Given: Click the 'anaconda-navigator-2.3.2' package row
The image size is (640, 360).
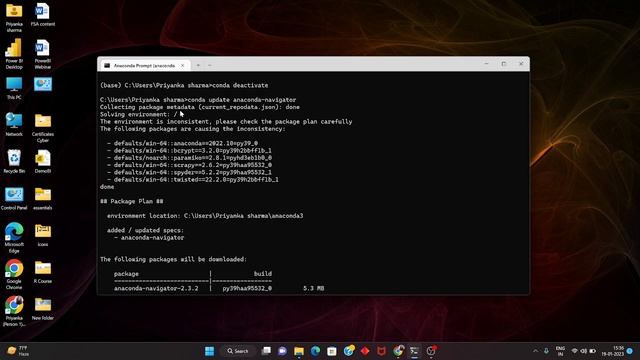Looking at the screenshot, I should 219,288.
